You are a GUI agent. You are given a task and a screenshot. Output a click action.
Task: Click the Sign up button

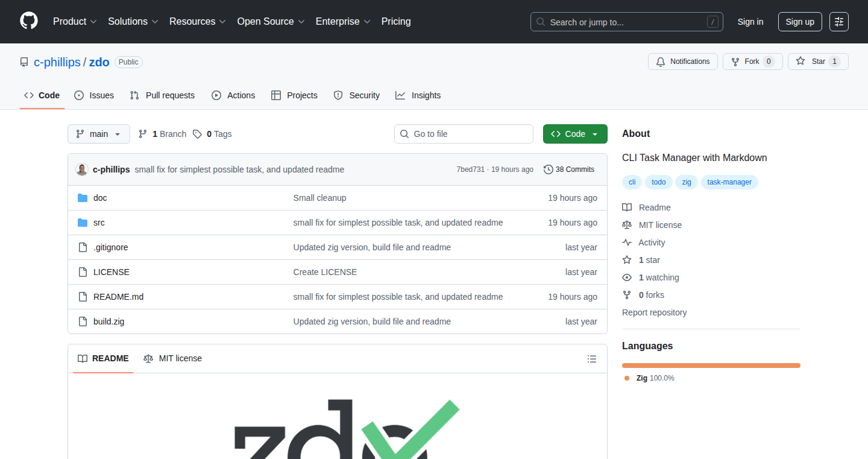800,22
